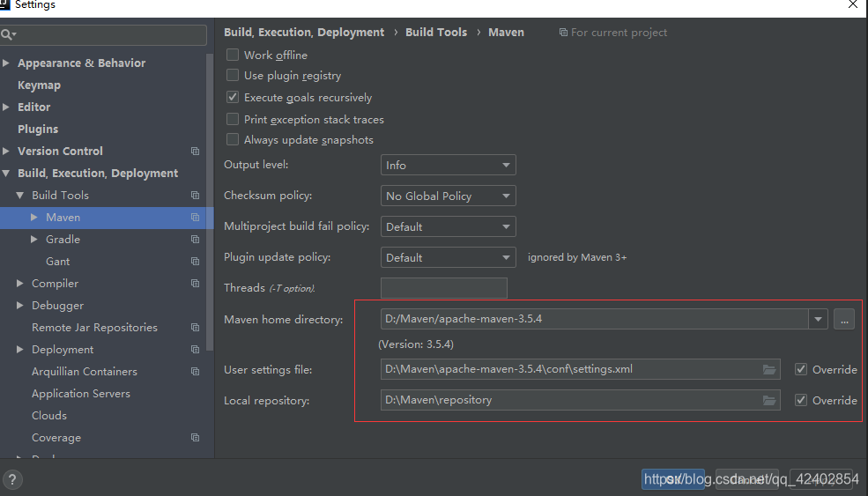The width and height of the screenshot is (868, 496).
Task: Click Build Tools breadcrumb
Action: (x=436, y=32)
